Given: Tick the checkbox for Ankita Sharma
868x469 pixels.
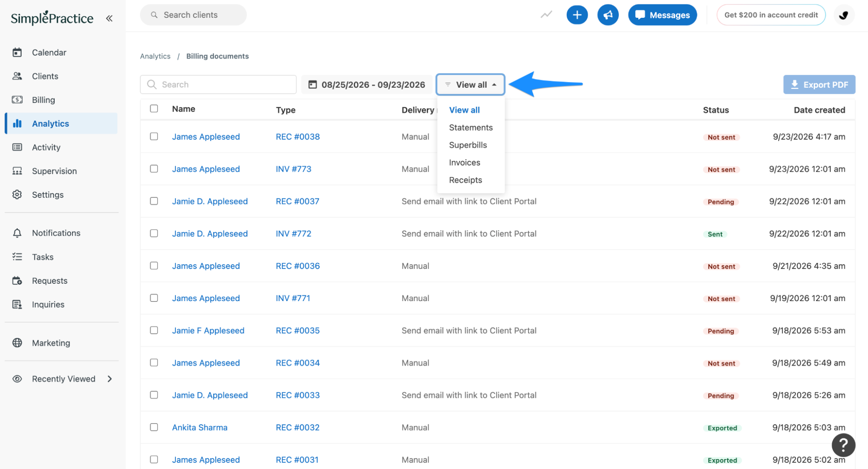Looking at the screenshot, I should (154, 427).
